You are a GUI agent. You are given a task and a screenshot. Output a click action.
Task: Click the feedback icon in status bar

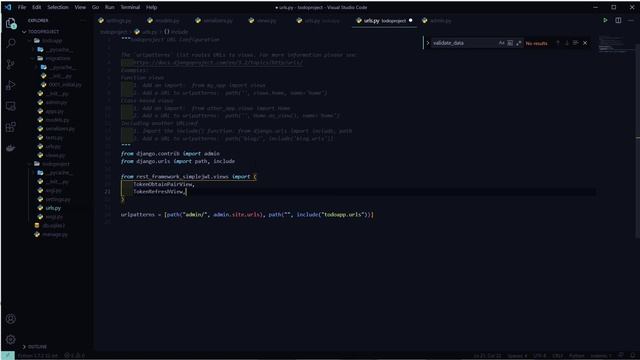(621, 356)
